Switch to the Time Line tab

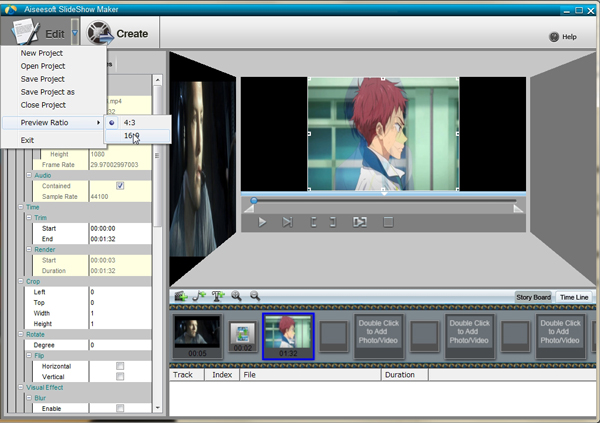(574, 297)
